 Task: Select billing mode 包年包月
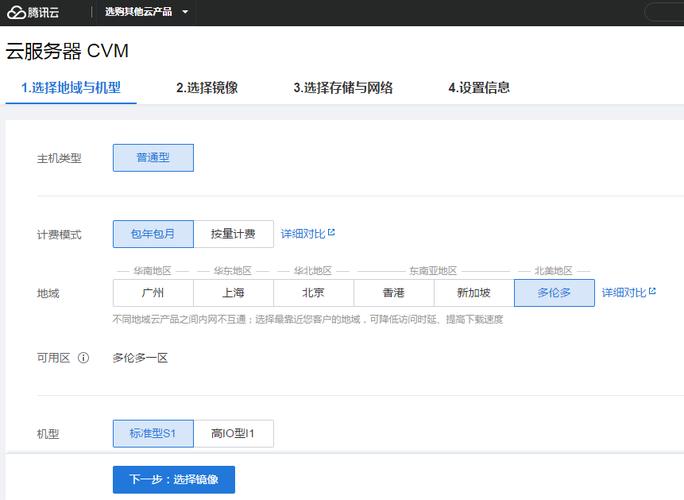(x=153, y=234)
